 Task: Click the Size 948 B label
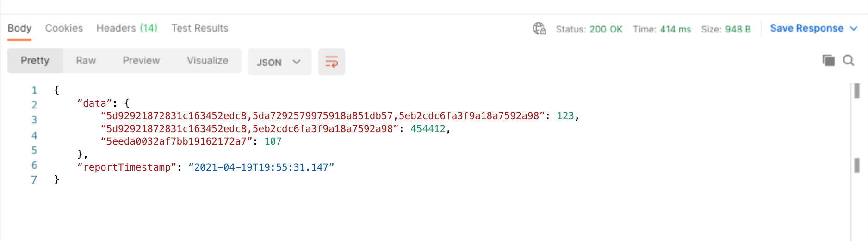click(725, 29)
